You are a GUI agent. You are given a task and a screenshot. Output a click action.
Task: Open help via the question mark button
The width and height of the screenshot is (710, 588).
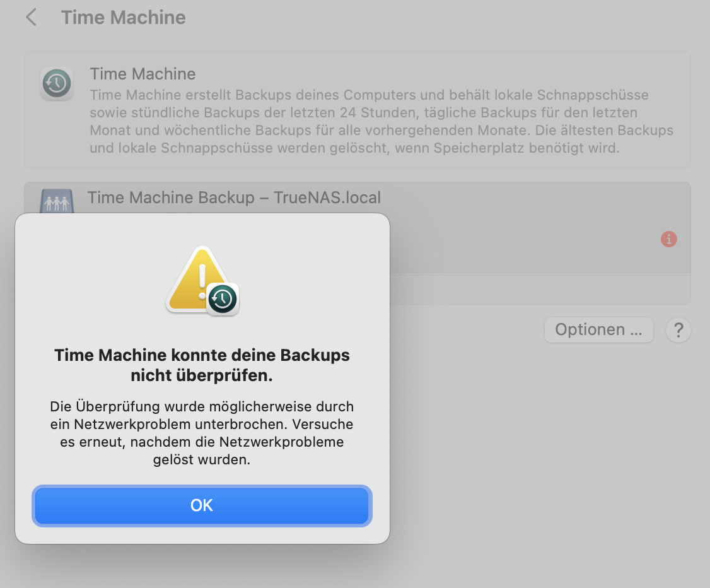click(x=678, y=330)
